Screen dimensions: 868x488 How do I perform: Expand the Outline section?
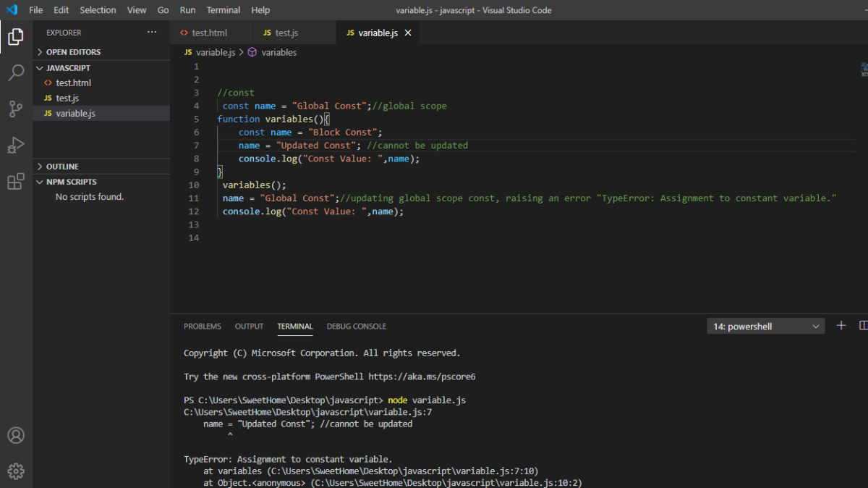62,167
